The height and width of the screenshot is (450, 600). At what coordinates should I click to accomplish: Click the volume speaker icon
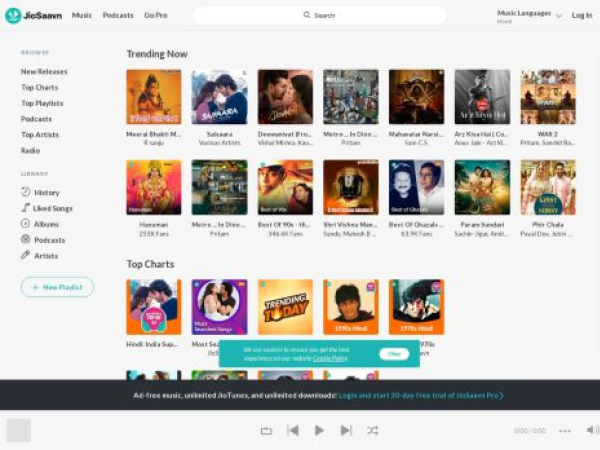coord(592,430)
